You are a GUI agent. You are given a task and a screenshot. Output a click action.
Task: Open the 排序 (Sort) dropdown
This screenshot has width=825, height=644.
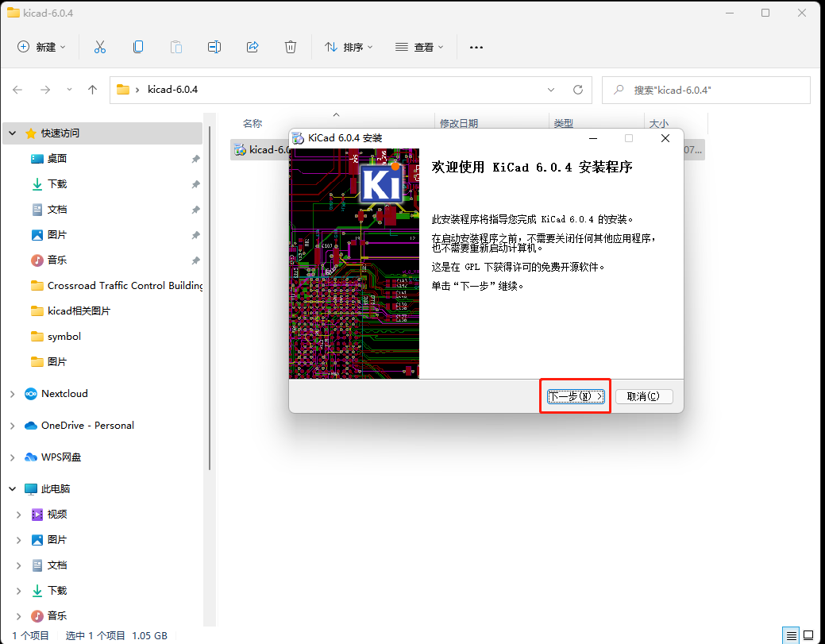click(349, 48)
